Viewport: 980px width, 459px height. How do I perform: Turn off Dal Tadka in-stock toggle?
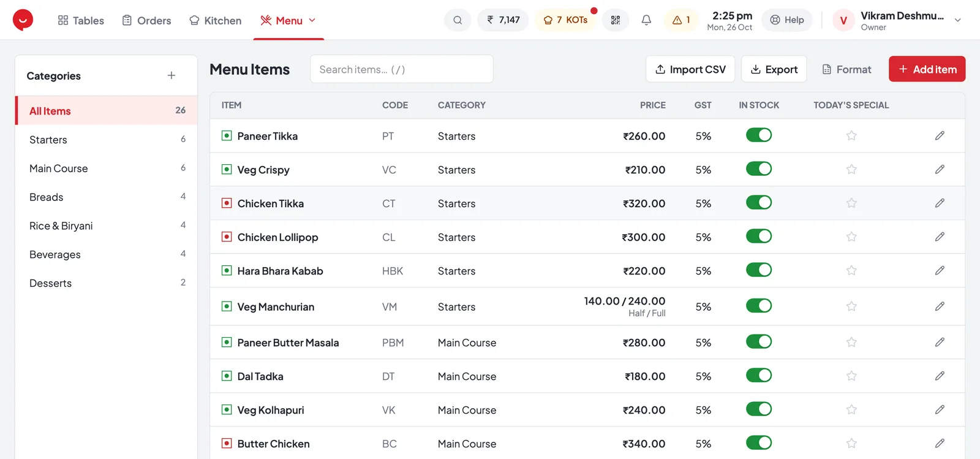pos(759,375)
